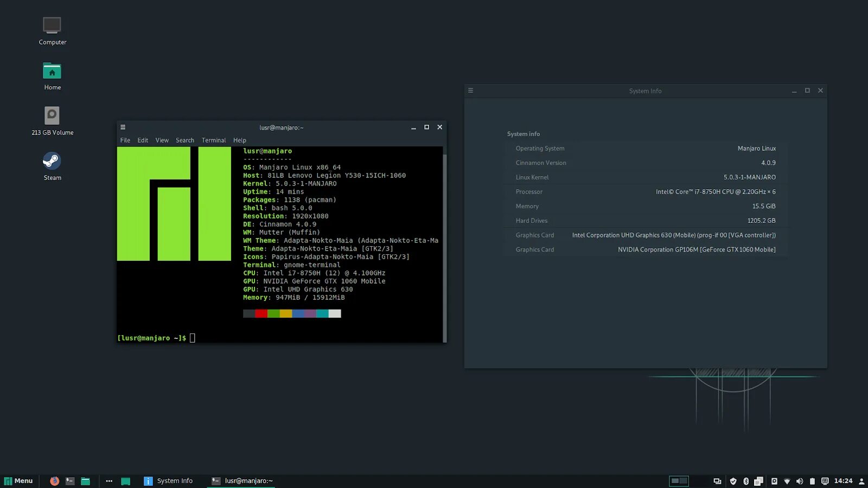Open the Manjaro Menu button in the panel
Viewport: 868px width, 488px height.
pyautogui.click(x=18, y=481)
